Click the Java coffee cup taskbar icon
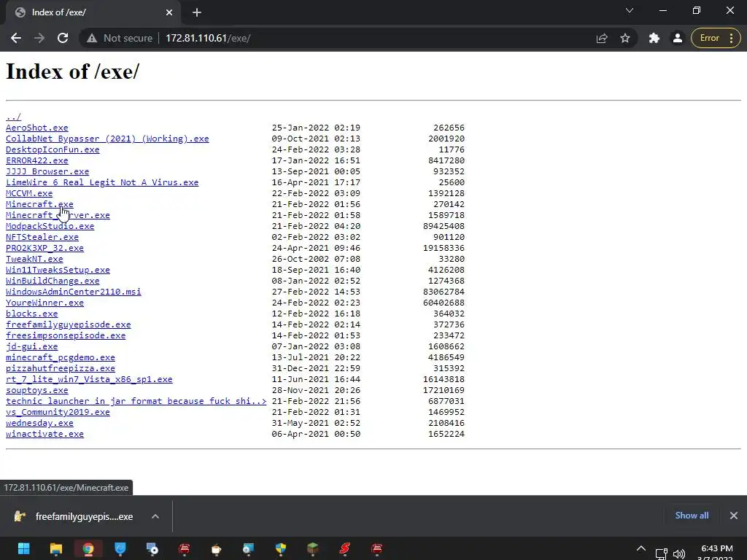The image size is (747, 560). (x=216, y=549)
